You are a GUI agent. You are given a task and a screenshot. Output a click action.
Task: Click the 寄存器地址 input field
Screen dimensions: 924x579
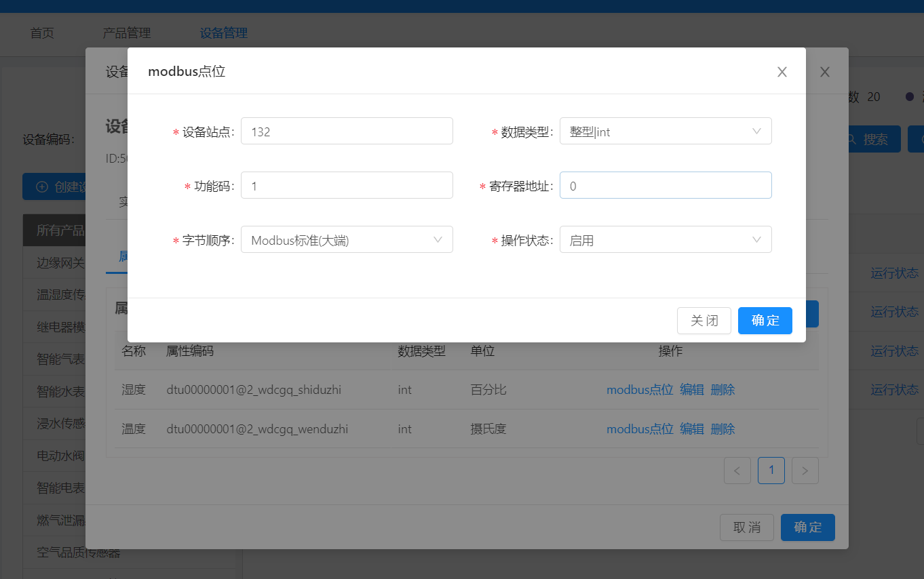coord(666,184)
